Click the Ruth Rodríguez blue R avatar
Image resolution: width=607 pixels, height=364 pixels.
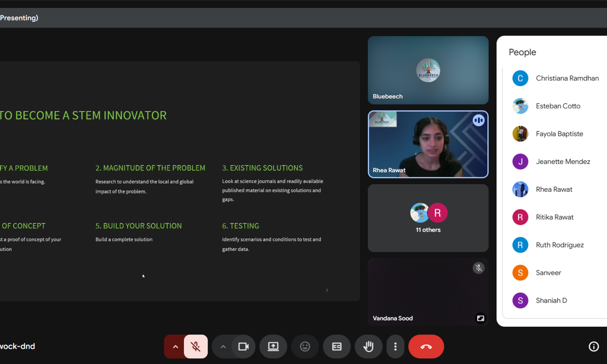520,245
